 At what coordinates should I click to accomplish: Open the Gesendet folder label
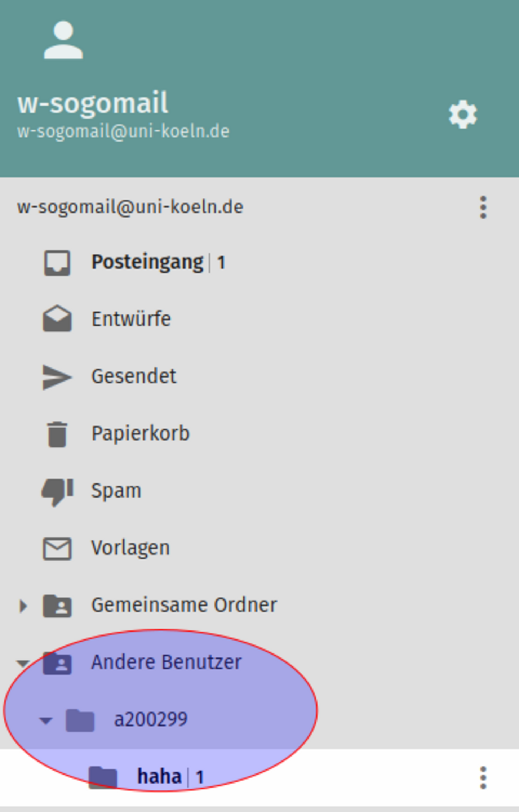(134, 376)
